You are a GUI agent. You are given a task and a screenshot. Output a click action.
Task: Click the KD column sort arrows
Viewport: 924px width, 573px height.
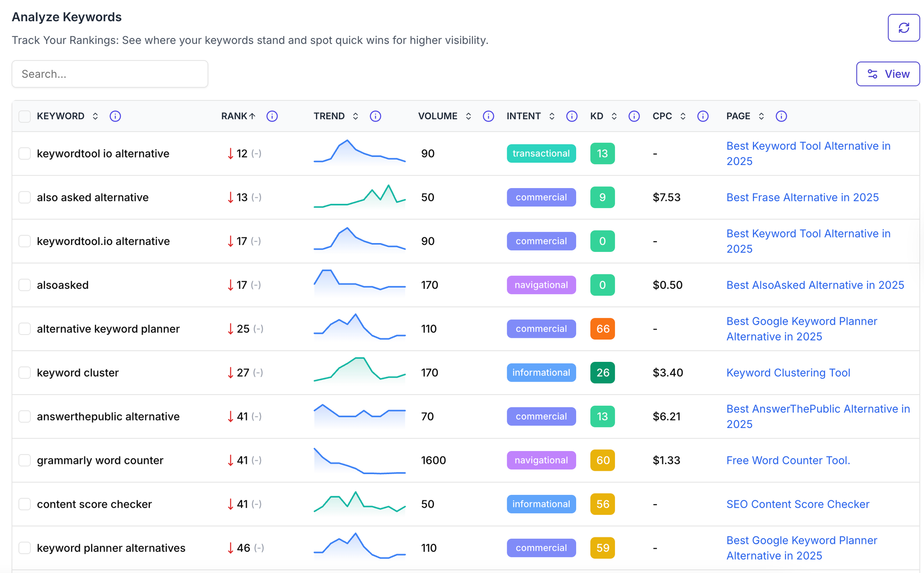[614, 116]
